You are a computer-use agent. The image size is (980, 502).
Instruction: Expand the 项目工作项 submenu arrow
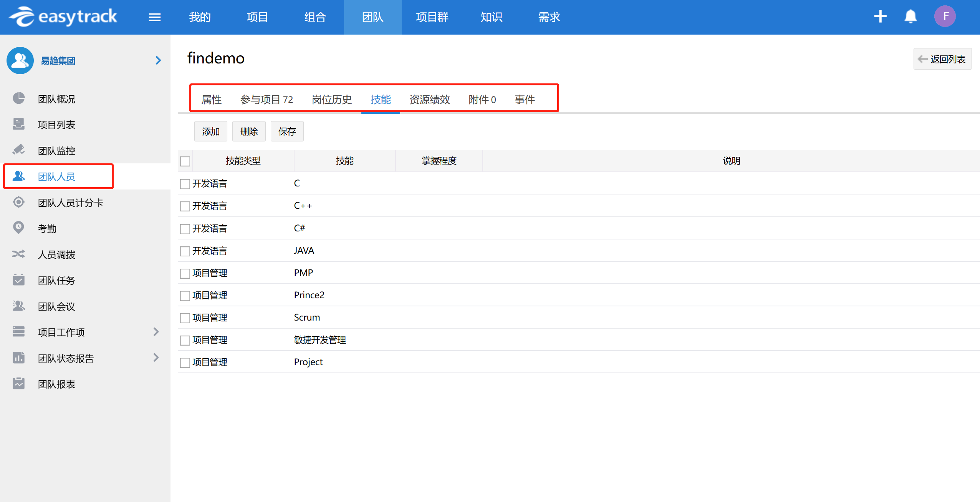tap(156, 332)
